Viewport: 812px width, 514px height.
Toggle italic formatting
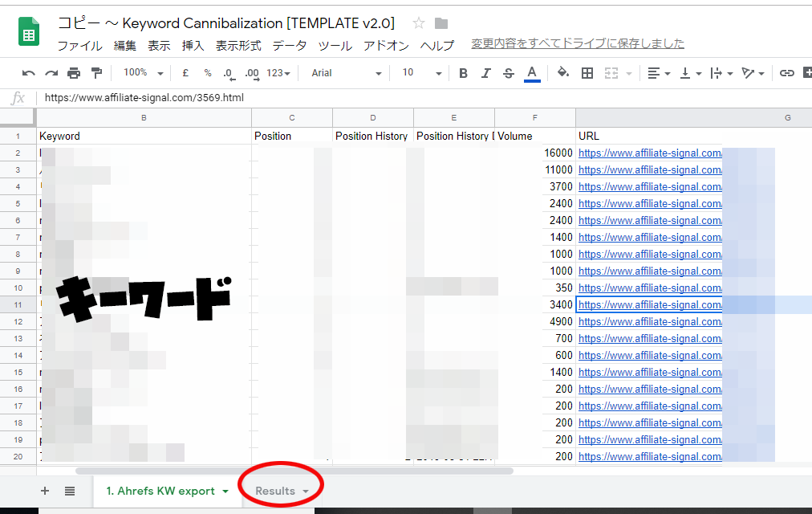pyautogui.click(x=485, y=73)
